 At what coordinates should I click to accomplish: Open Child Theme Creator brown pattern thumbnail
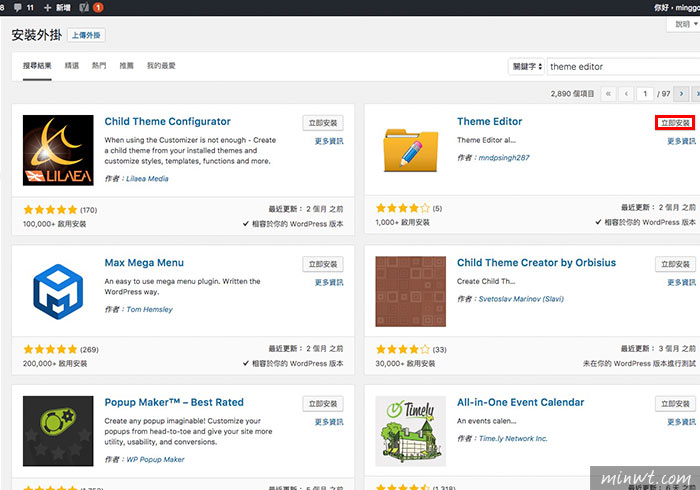411,291
